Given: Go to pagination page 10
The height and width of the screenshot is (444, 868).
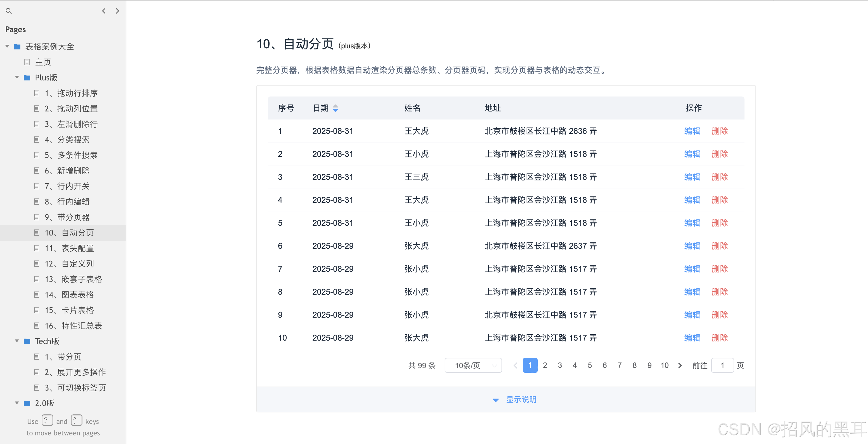Looking at the screenshot, I should pos(664,366).
